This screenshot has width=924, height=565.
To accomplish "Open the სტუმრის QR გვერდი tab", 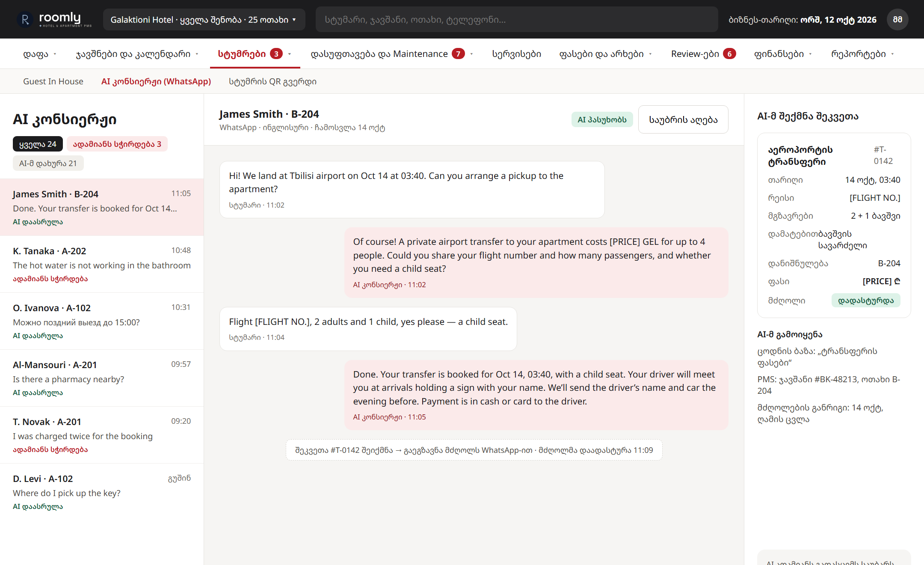I will click(272, 81).
